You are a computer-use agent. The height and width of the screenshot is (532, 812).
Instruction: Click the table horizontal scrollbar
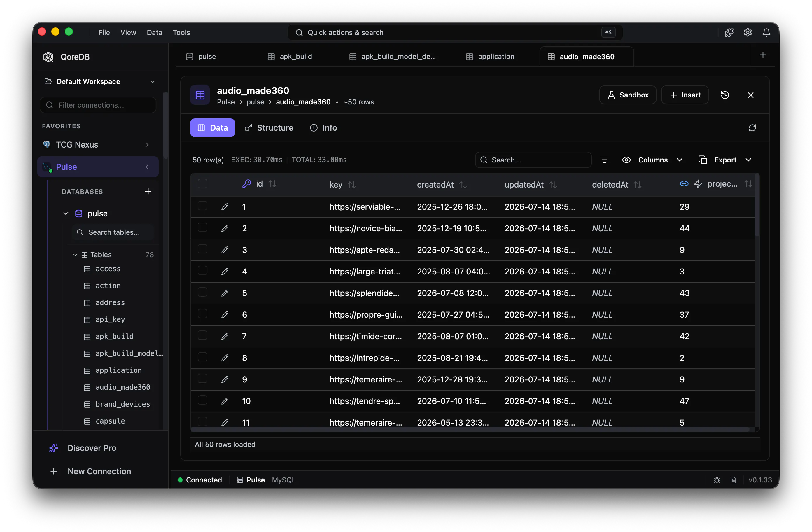tap(470, 429)
